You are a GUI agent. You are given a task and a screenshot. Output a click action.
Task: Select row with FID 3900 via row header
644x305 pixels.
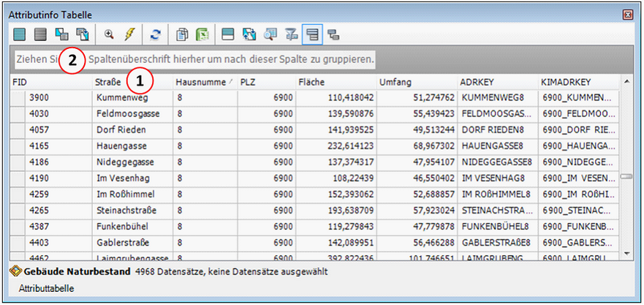[18, 97]
